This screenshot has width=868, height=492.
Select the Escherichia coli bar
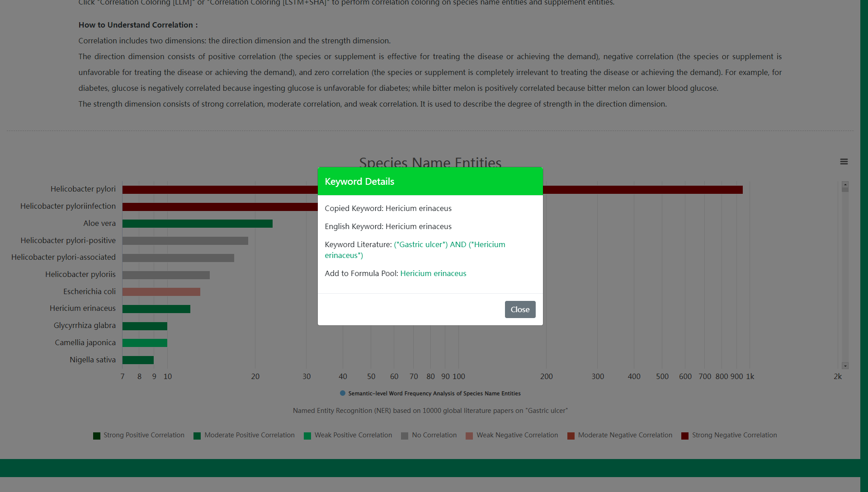161,292
